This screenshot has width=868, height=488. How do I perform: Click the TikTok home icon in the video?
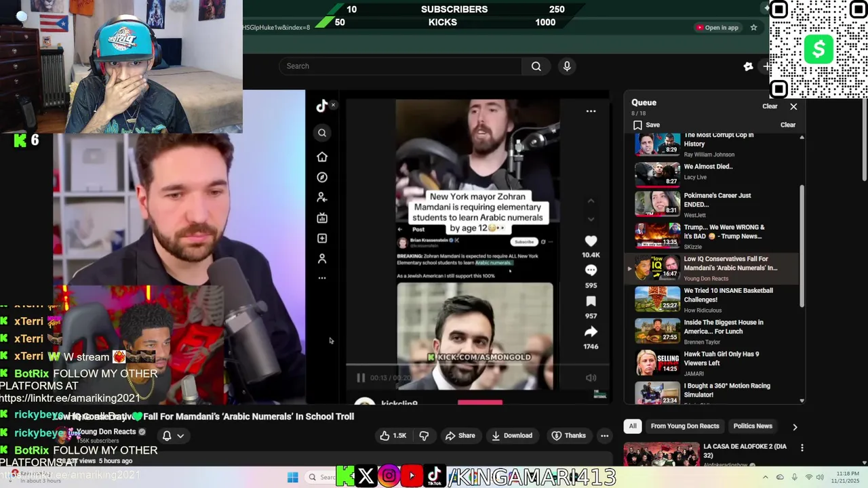tap(322, 157)
